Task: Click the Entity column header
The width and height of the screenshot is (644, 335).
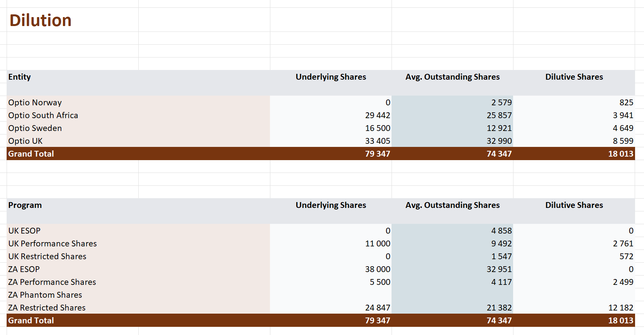Action: [19, 77]
